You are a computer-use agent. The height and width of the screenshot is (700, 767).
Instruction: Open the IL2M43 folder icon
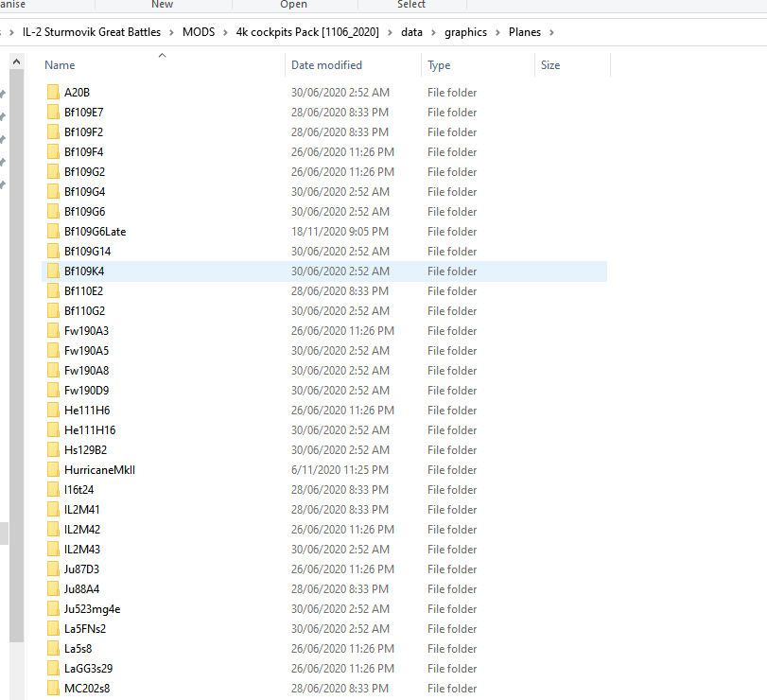pyautogui.click(x=54, y=549)
